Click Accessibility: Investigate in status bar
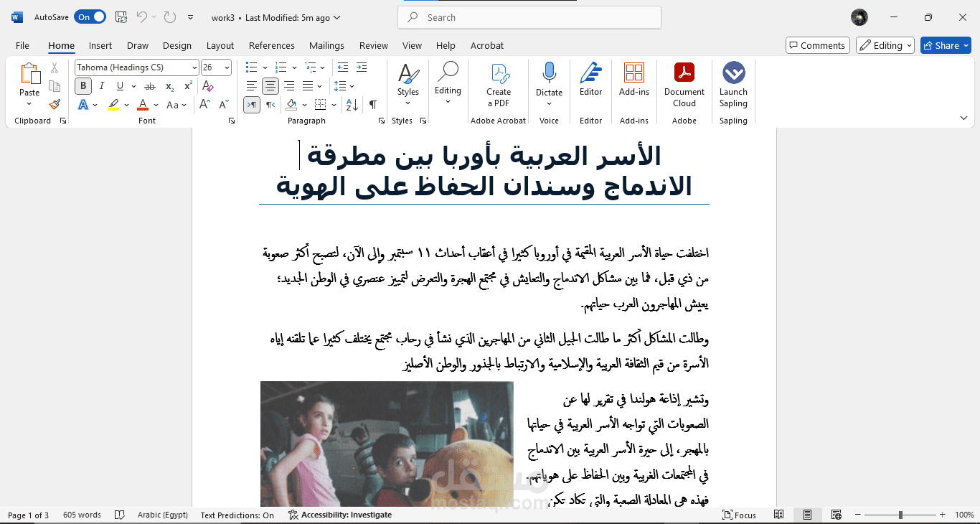This screenshot has width=980, height=524. tap(340, 515)
